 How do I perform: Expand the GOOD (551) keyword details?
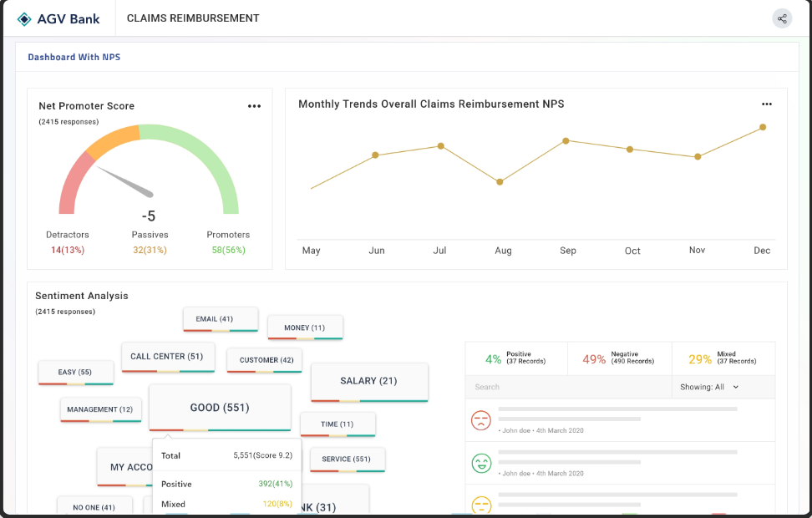coord(220,406)
